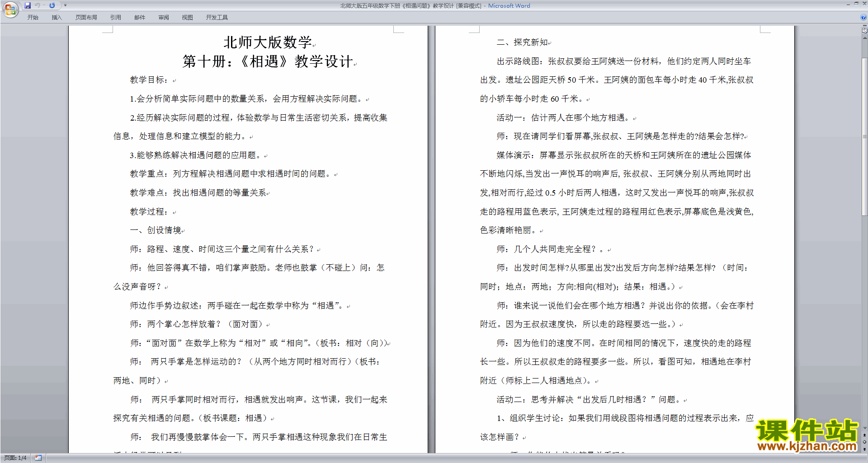
Task: Click the vertical scrollbar up arrow
Action: pyautogui.click(x=865, y=38)
